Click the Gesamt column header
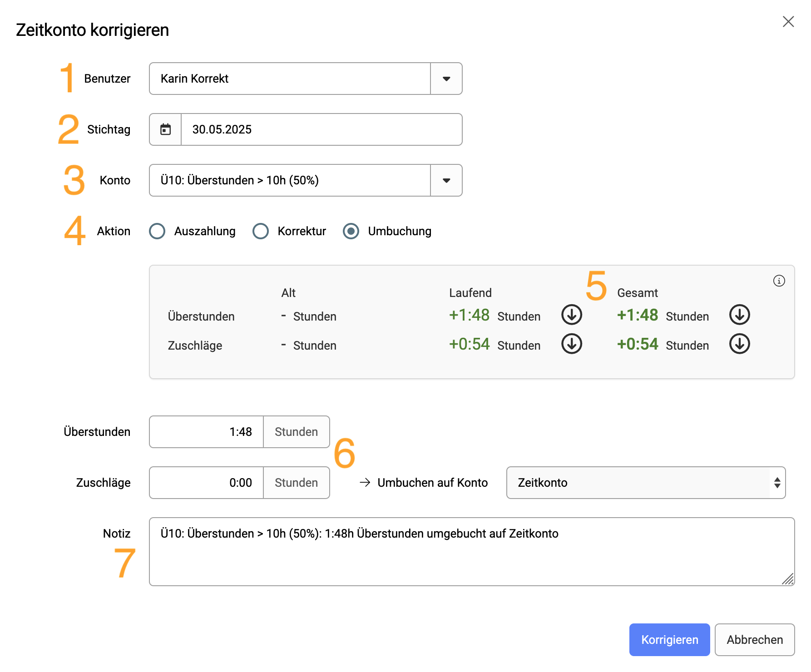811x672 pixels. point(638,293)
